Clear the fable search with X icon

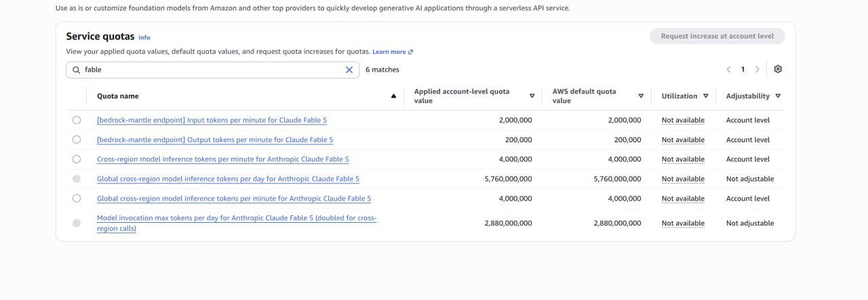349,70
